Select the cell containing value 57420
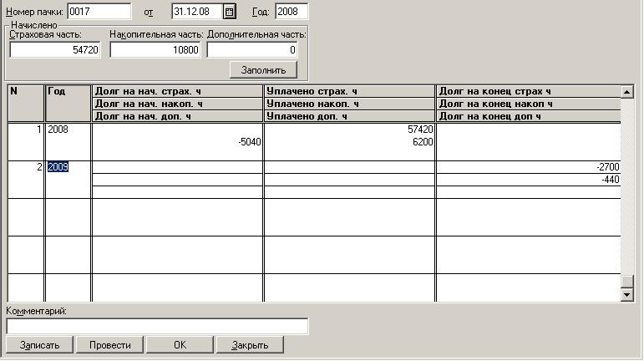 click(348, 130)
